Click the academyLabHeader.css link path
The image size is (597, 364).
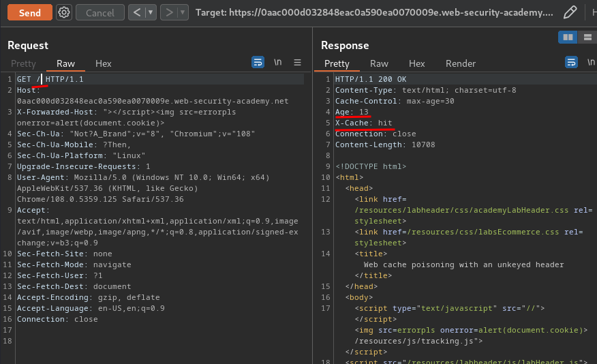[x=461, y=210]
